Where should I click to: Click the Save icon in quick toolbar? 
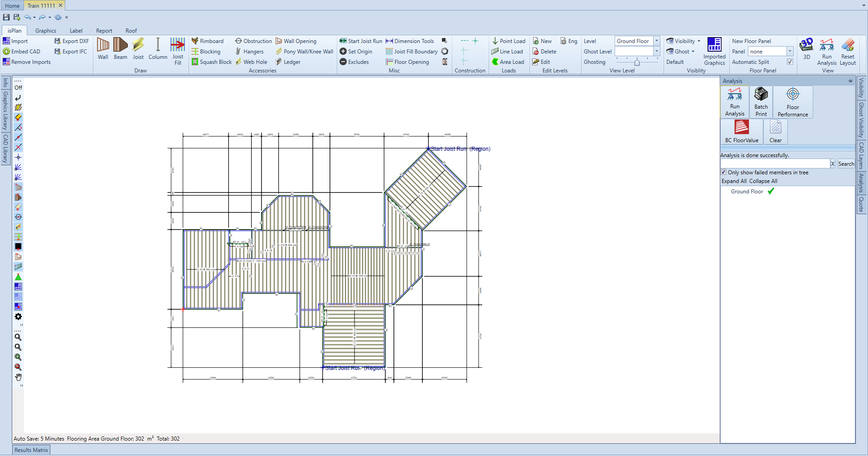pyautogui.click(x=6, y=17)
